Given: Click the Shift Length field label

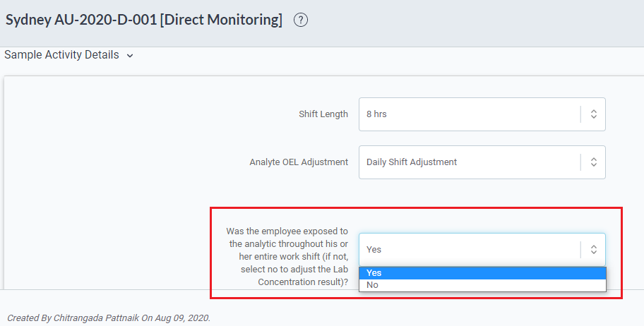Looking at the screenshot, I should (323, 114).
